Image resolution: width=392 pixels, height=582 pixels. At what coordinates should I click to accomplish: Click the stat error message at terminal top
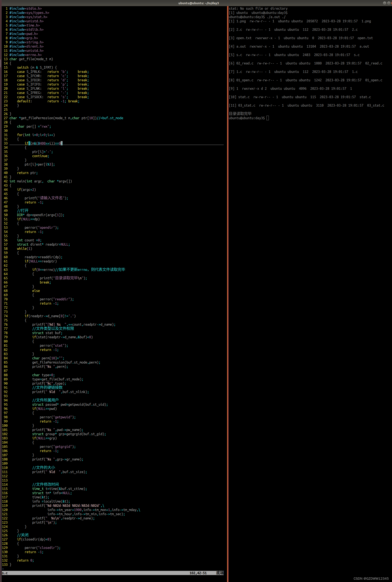point(258,8)
